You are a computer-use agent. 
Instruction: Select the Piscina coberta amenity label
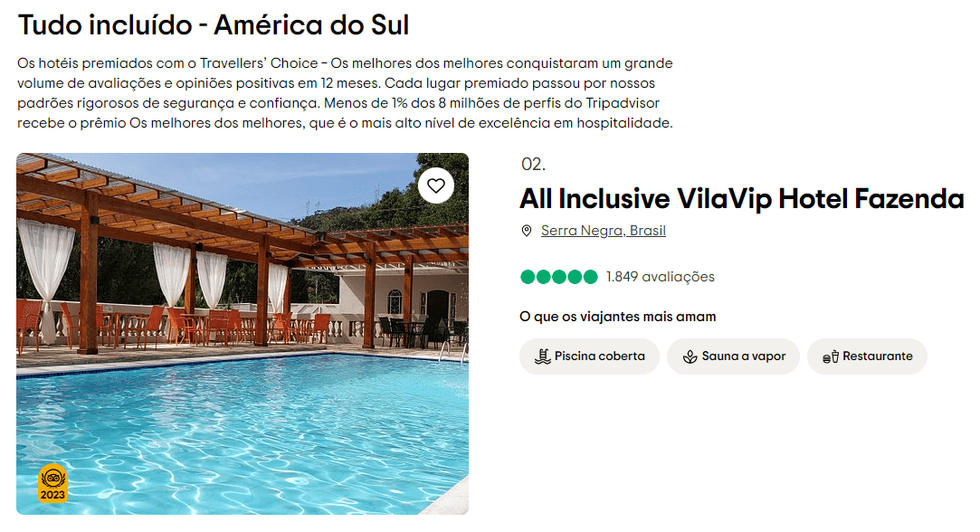(599, 356)
